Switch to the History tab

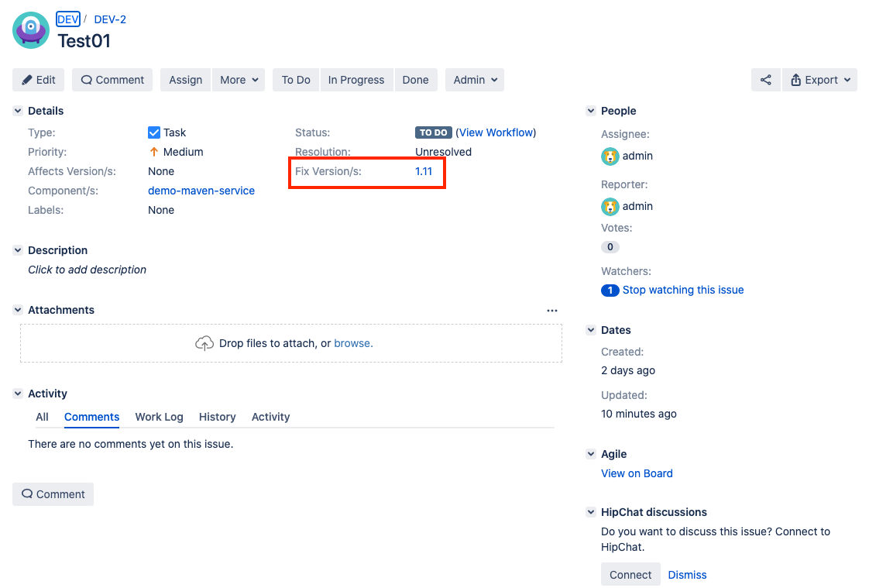tap(217, 417)
